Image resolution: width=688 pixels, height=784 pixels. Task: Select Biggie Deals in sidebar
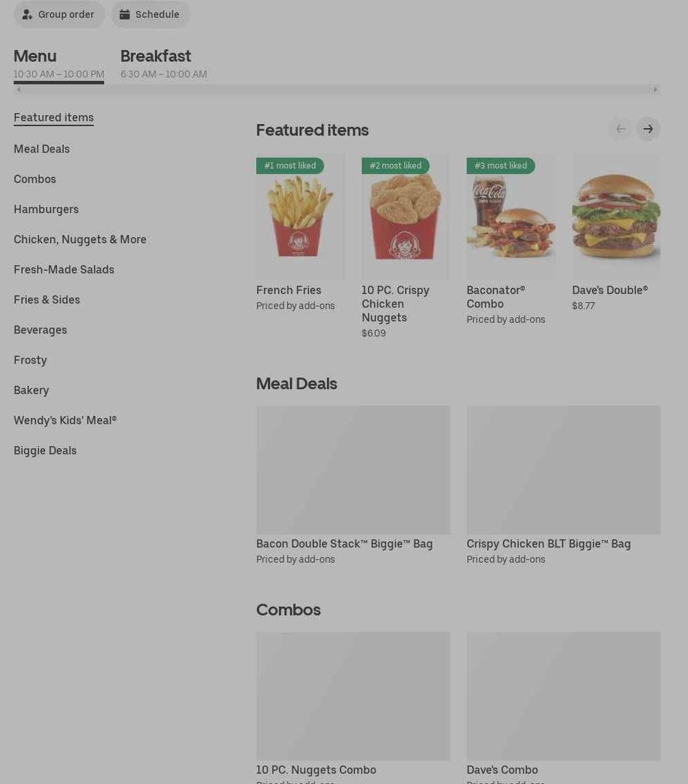click(x=45, y=450)
